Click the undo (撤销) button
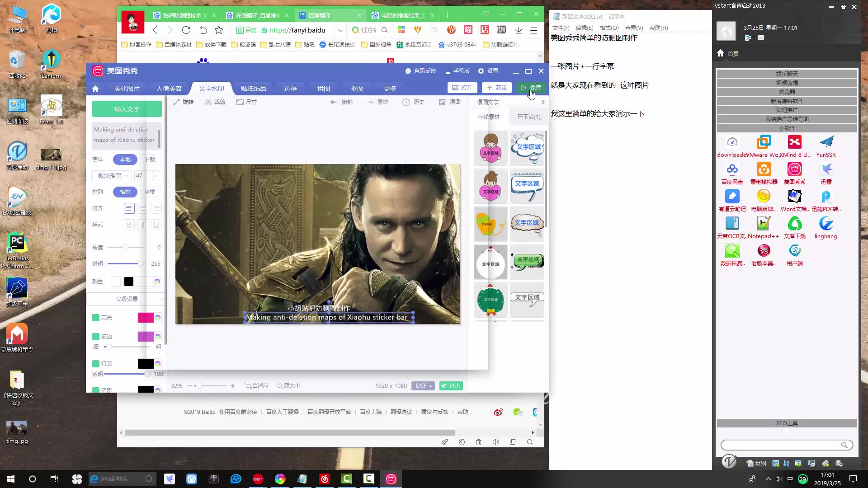 (x=341, y=102)
